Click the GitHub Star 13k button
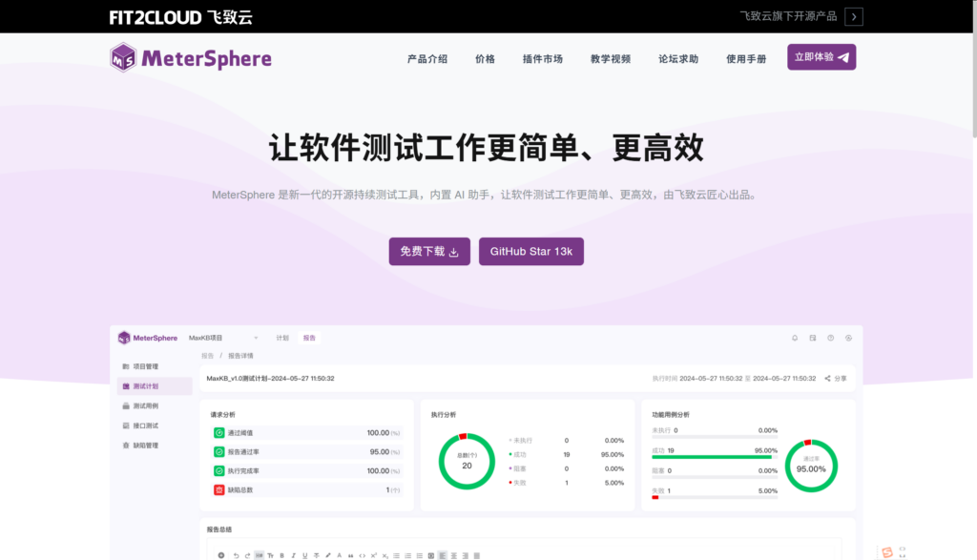This screenshot has height=560, width=977. point(530,251)
